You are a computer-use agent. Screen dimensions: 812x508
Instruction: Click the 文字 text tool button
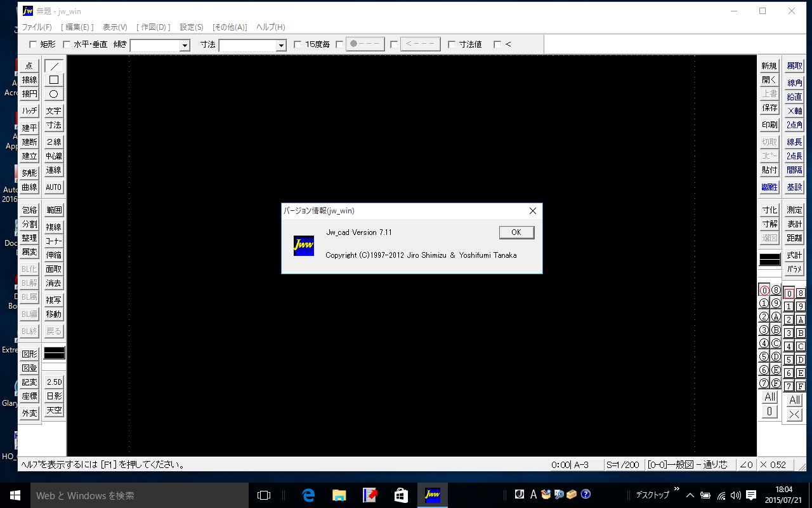click(54, 111)
